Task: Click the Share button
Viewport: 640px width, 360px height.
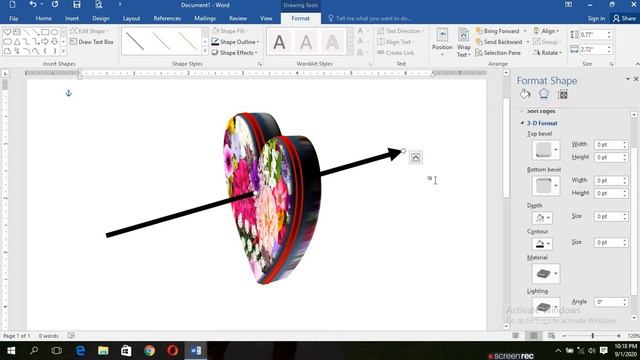Action: (x=624, y=18)
